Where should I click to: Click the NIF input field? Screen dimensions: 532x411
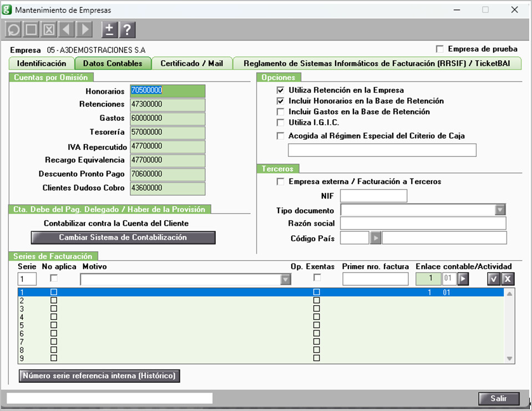pos(373,196)
